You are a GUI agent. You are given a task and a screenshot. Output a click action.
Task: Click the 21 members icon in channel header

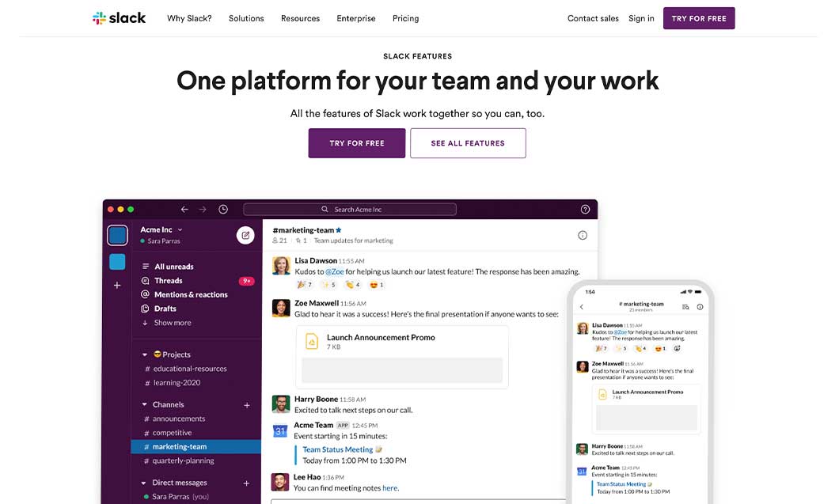pyautogui.click(x=279, y=241)
